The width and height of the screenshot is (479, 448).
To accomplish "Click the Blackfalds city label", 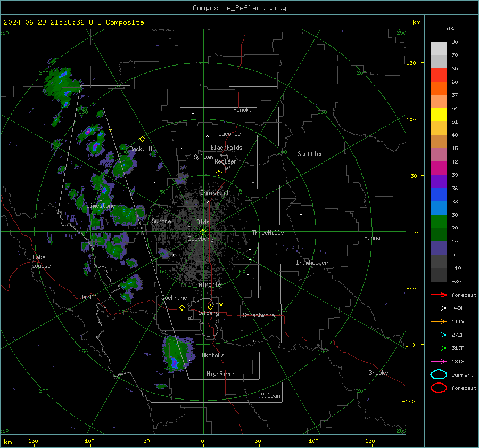I will 226,148.
